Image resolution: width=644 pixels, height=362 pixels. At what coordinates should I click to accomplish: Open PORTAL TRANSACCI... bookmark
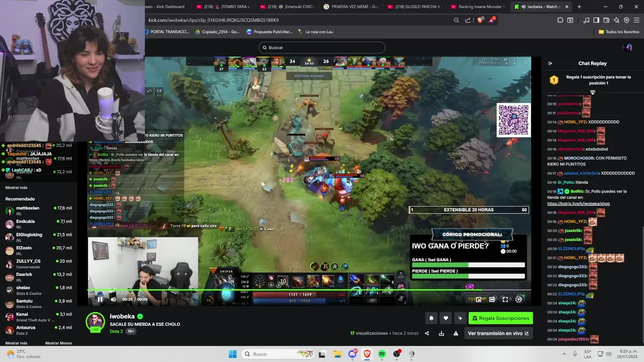167,32
